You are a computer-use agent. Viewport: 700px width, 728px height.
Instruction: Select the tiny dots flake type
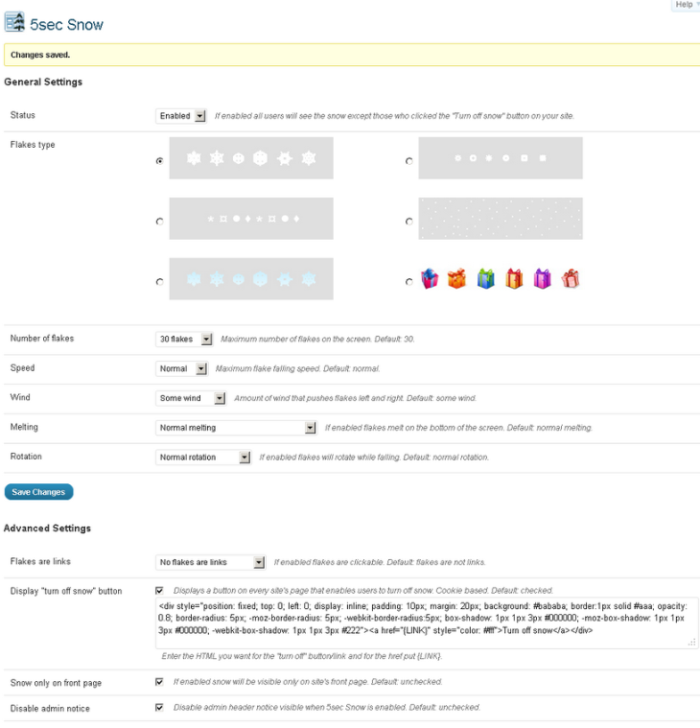408,222
